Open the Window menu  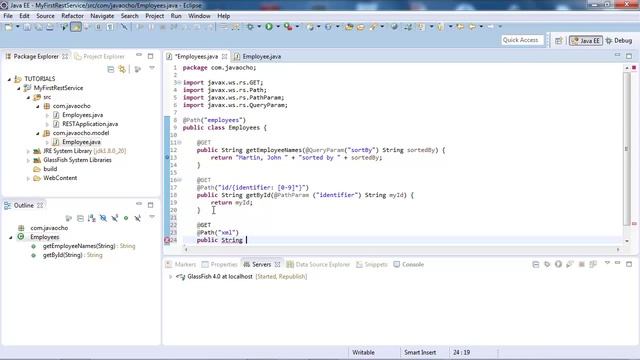pos(199,16)
